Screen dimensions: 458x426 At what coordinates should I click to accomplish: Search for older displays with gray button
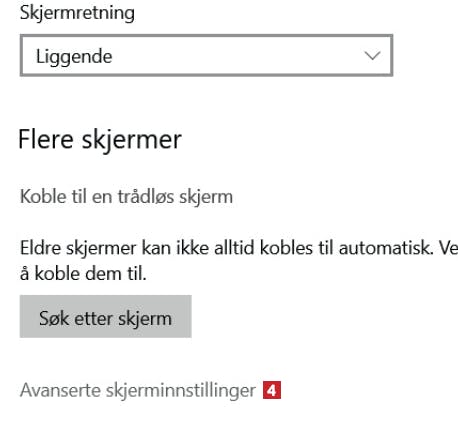pyautogui.click(x=106, y=316)
